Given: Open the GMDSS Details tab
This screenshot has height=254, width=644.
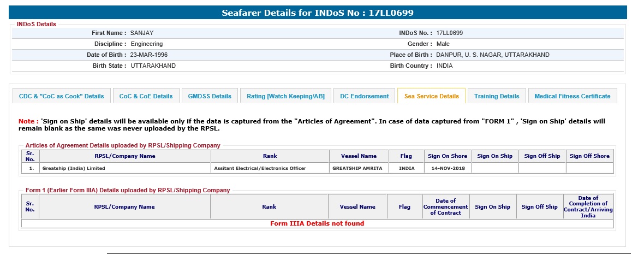Looking at the screenshot, I should (x=210, y=96).
